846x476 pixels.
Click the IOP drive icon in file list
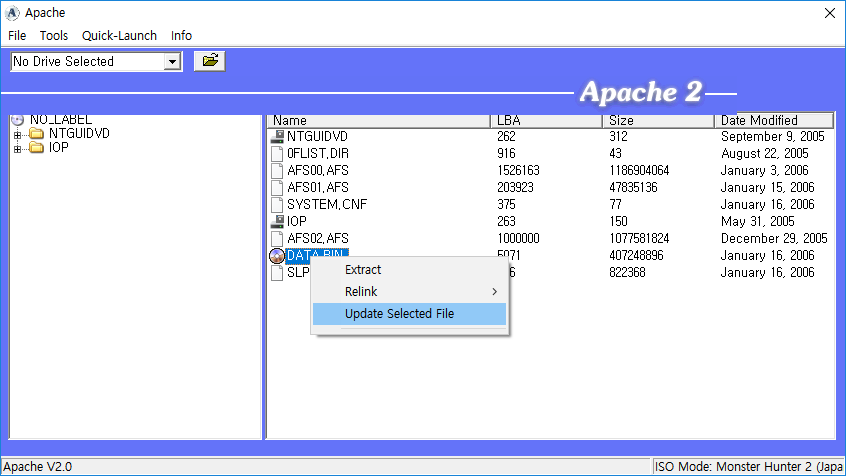click(x=277, y=221)
